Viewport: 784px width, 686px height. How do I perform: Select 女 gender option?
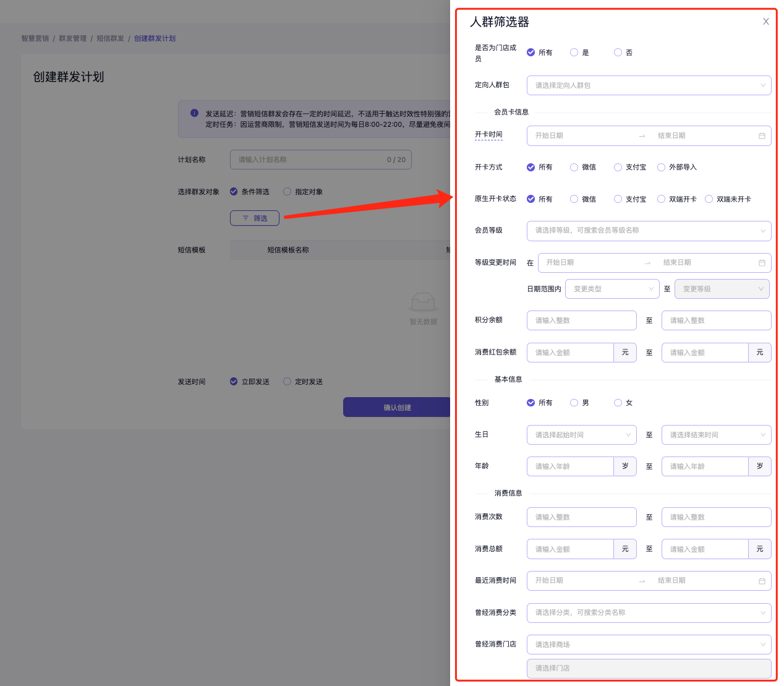pos(618,403)
